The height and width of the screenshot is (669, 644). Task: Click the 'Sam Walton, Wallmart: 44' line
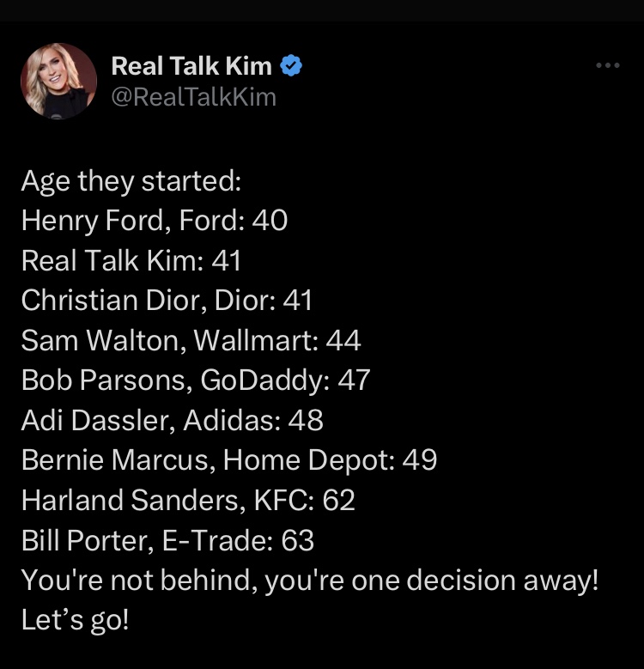[x=191, y=341]
